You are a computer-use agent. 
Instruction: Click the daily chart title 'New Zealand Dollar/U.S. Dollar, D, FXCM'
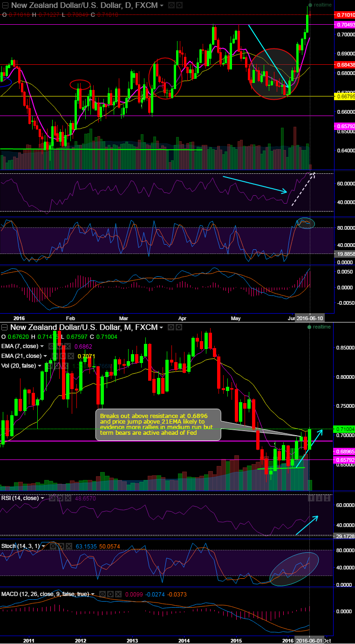(84, 6)
